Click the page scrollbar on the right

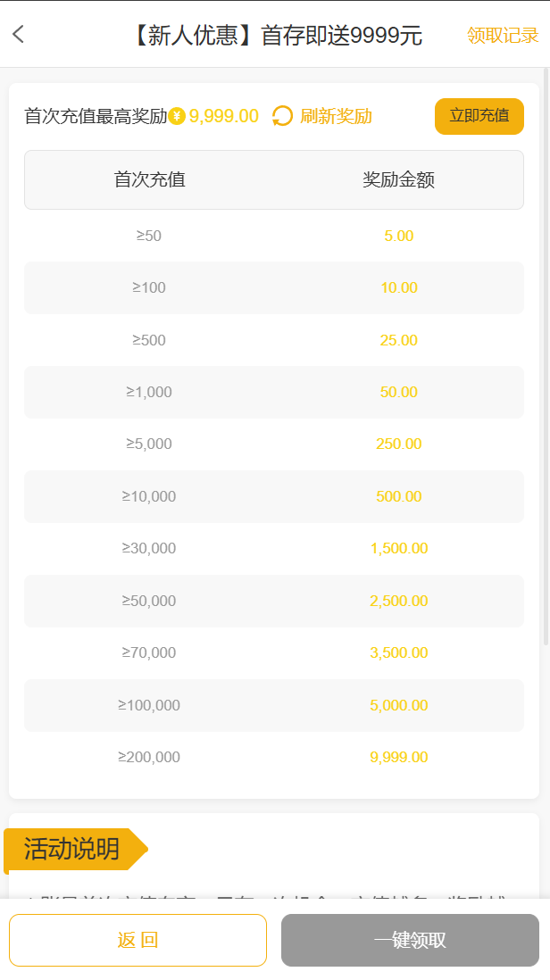click(x=546, y=357)
